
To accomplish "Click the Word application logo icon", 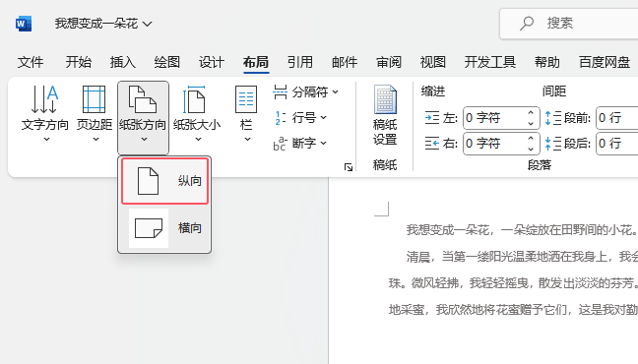I will (x=24, y=24).
